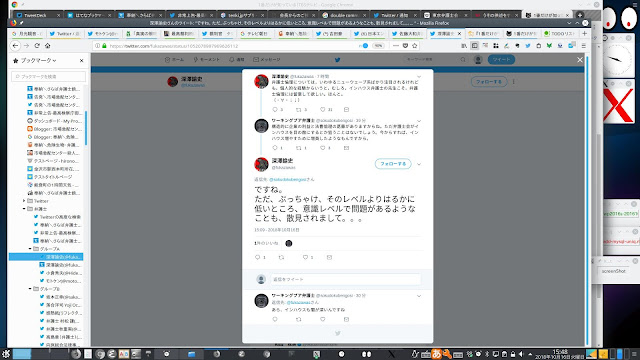
Task: Open Twitter メッセージ nav item
Action: point(267,60)
